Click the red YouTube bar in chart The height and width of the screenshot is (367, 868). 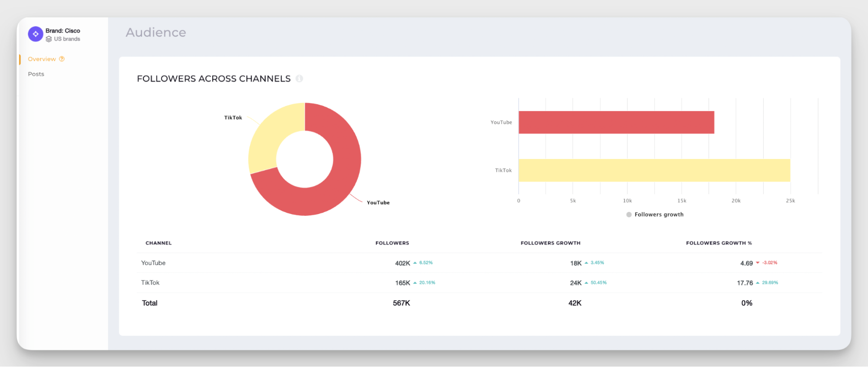[616, 122]
